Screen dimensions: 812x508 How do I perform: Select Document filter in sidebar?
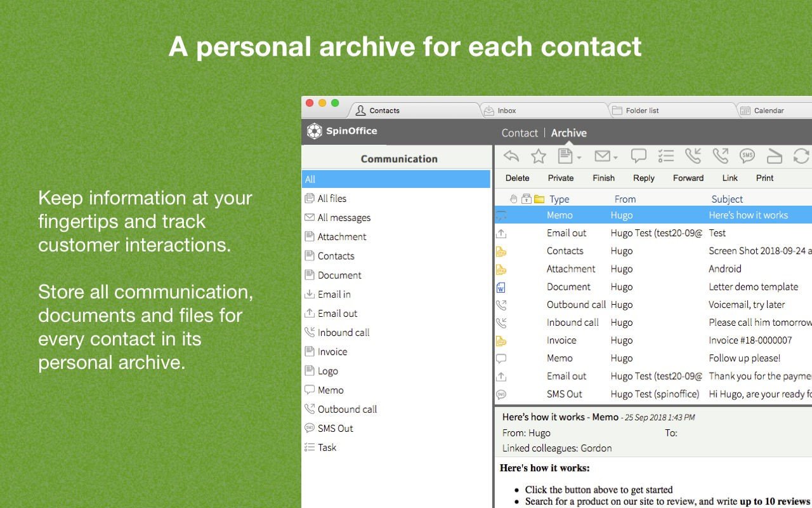tap(396, 275)
